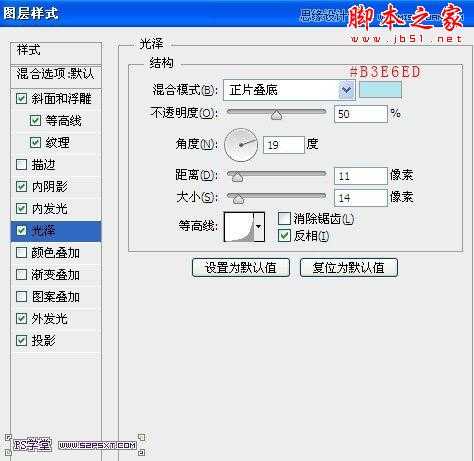The height and width of the screenshot is (461, 474).
Task: Click the 距离 slider handle
Action: click(x=237, y=177)
